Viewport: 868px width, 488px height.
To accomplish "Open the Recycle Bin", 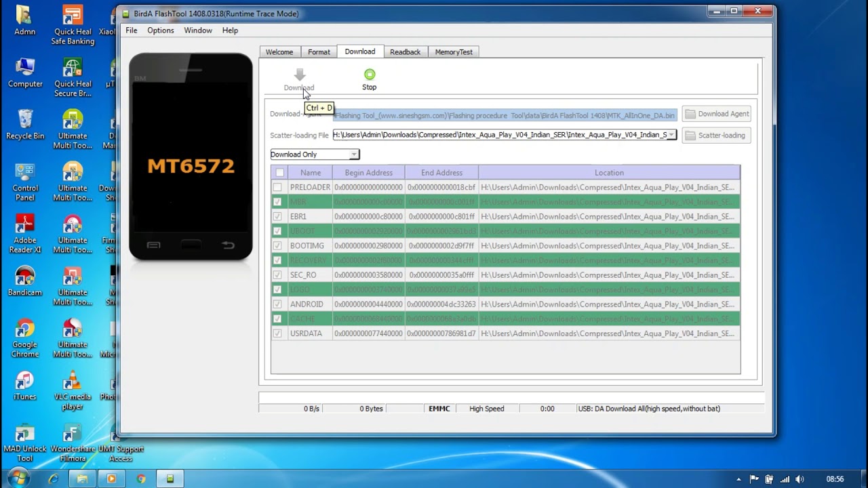I will 25,125.
